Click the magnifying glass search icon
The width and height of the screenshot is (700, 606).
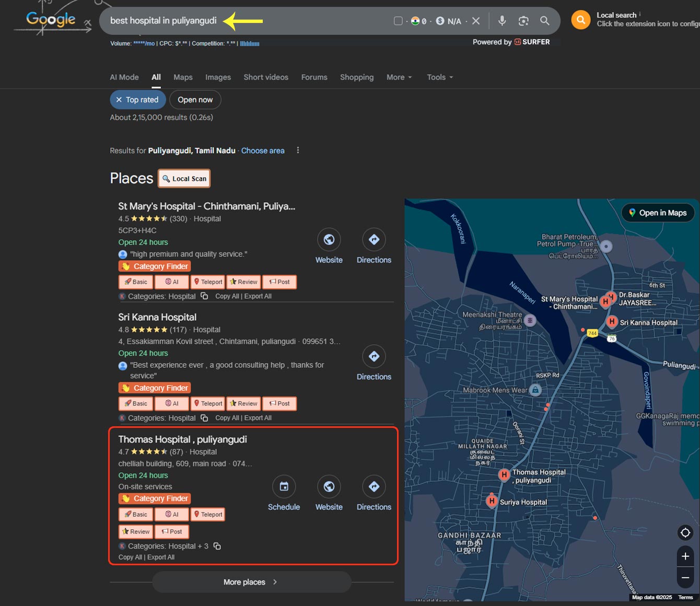coord(545,21)
